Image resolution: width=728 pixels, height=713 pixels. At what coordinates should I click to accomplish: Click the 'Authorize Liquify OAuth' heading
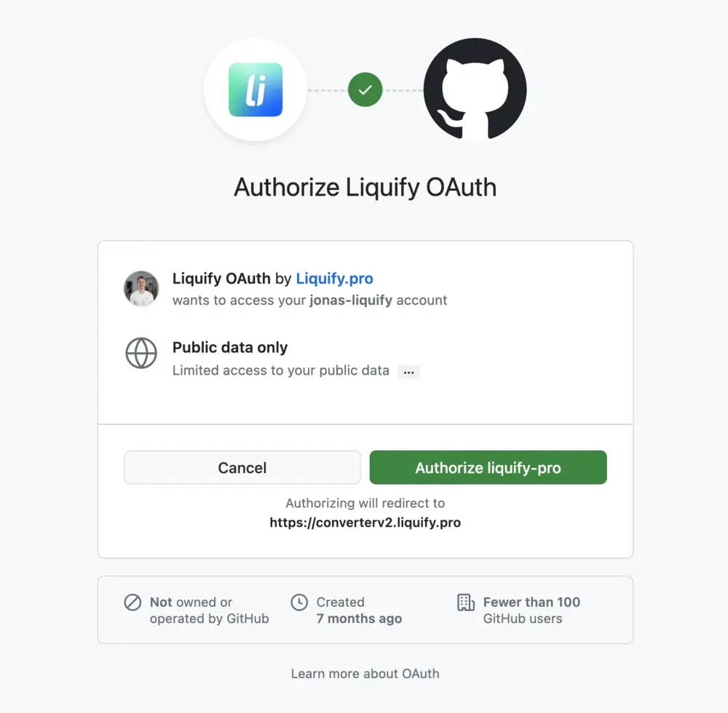click(365, 188)
